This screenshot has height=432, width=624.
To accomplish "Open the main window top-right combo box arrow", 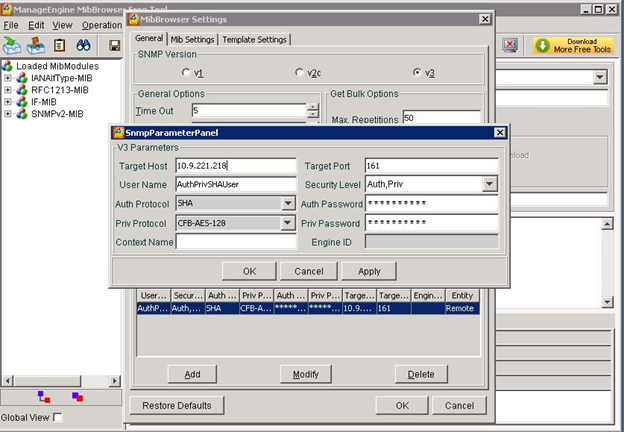I will tap(600, 77).
